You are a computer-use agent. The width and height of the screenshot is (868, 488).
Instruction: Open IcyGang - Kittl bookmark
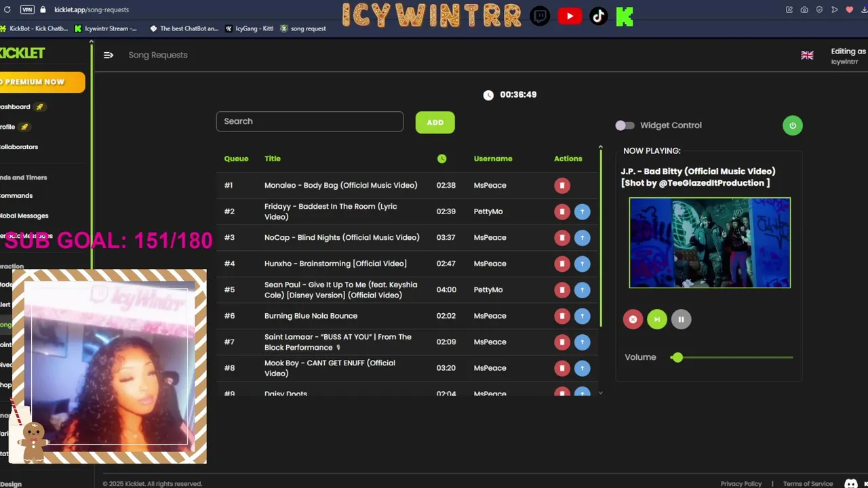[250, 28]
